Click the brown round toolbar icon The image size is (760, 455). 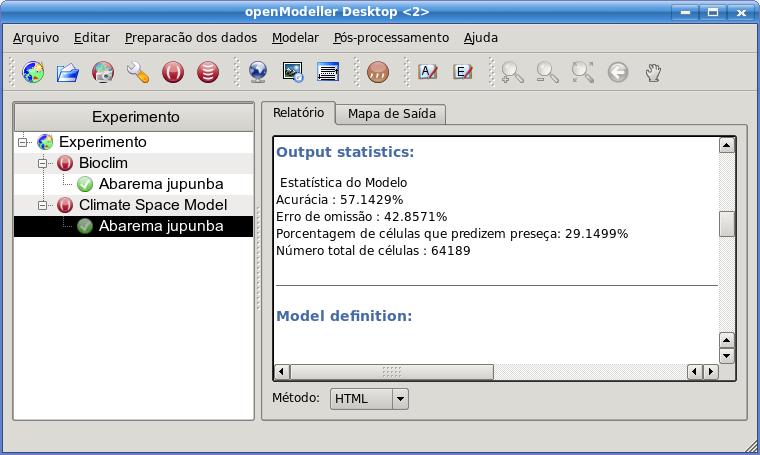[x=378, y=72]
